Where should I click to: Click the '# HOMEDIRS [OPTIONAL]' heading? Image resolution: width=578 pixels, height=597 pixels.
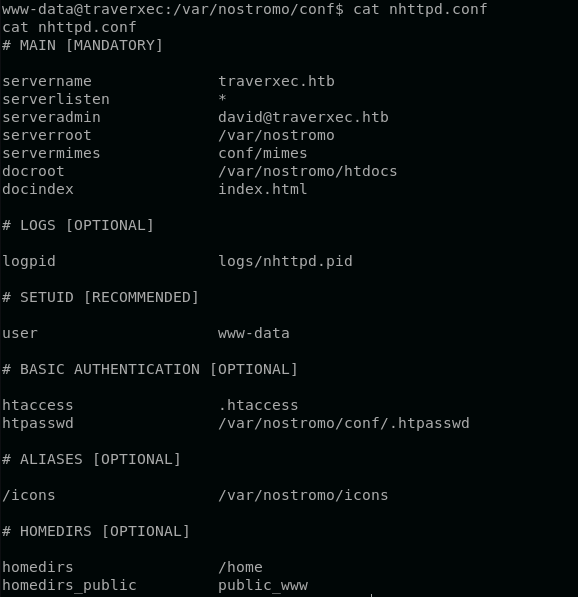[96, 531]
